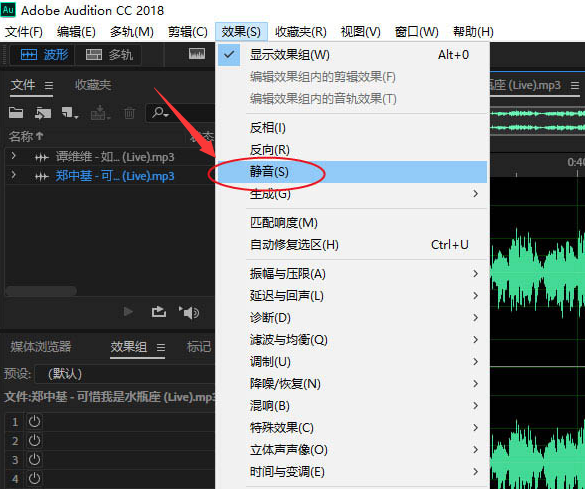Switch to Multitrack (多轨) view

tap(109, 55)
